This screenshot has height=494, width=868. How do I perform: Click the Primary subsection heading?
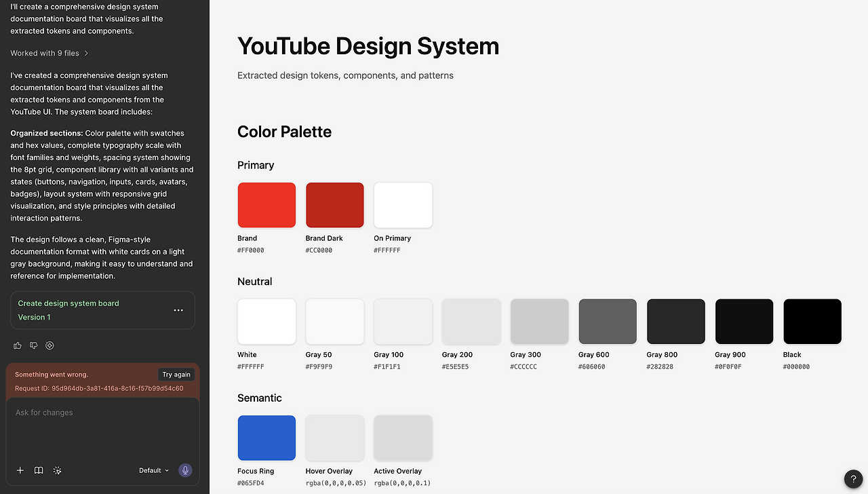pos(256,165)
